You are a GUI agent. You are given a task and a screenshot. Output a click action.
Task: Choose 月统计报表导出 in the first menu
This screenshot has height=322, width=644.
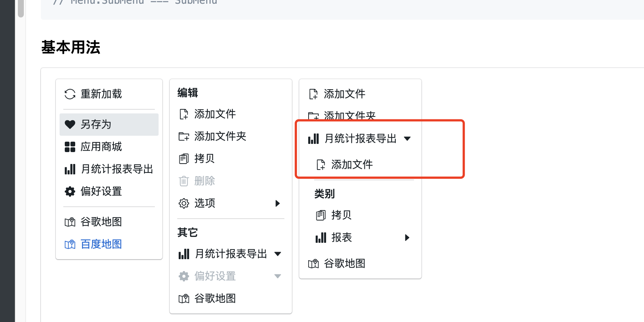tap(109, 169)
